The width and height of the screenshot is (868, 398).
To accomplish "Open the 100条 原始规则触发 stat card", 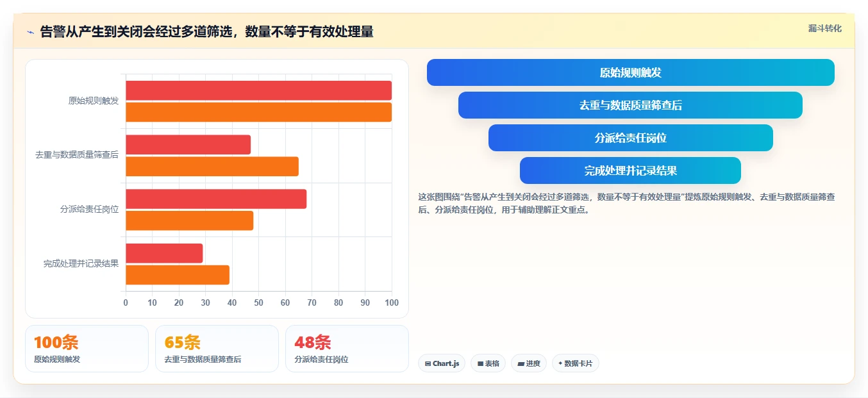I will coord(87,349).
